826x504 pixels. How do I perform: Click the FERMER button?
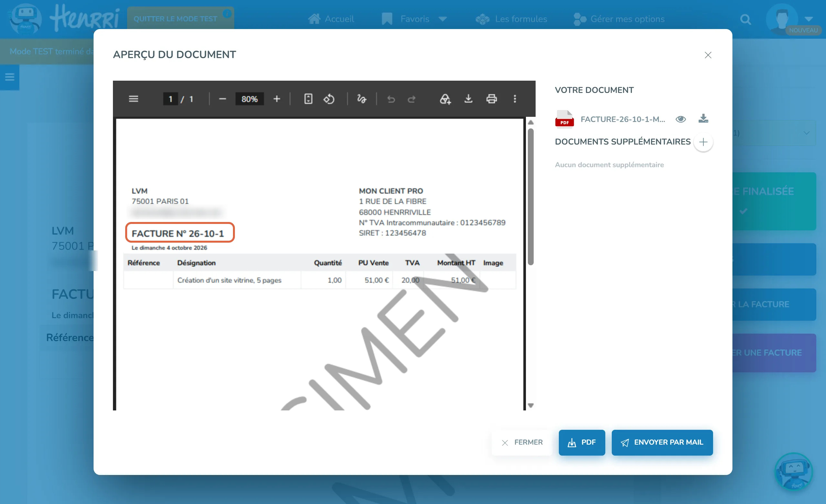click(521, 442)
